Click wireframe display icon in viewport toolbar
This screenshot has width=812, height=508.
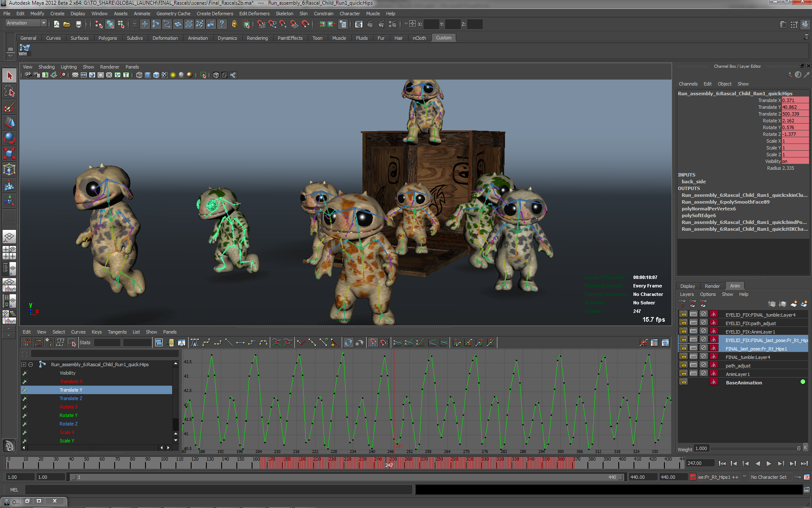pyautogui.click(x=139, y=75)
